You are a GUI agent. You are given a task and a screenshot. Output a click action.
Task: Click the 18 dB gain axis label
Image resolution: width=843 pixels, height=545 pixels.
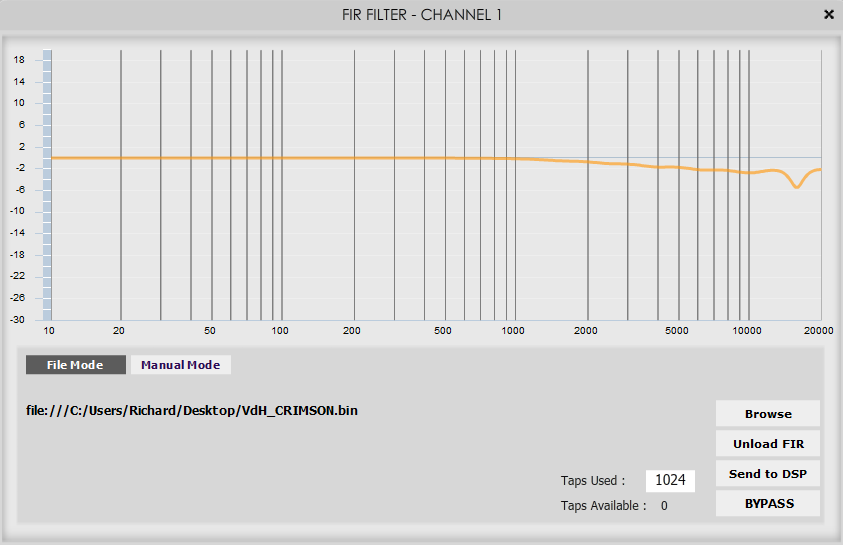19,60
